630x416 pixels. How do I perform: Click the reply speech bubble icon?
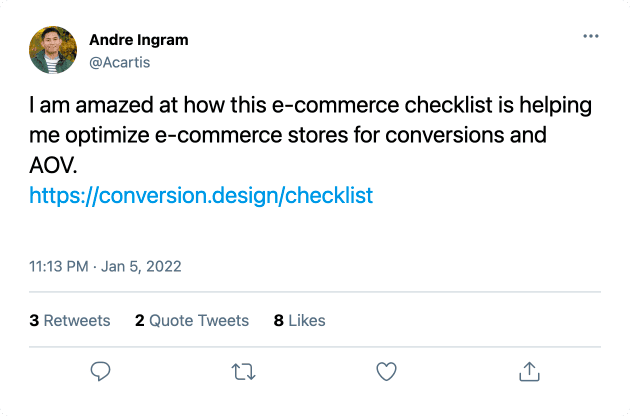coord(100,371)
